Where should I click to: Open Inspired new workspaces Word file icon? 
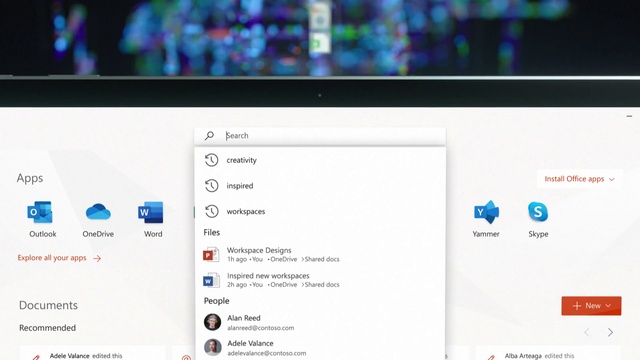(211, 280)
